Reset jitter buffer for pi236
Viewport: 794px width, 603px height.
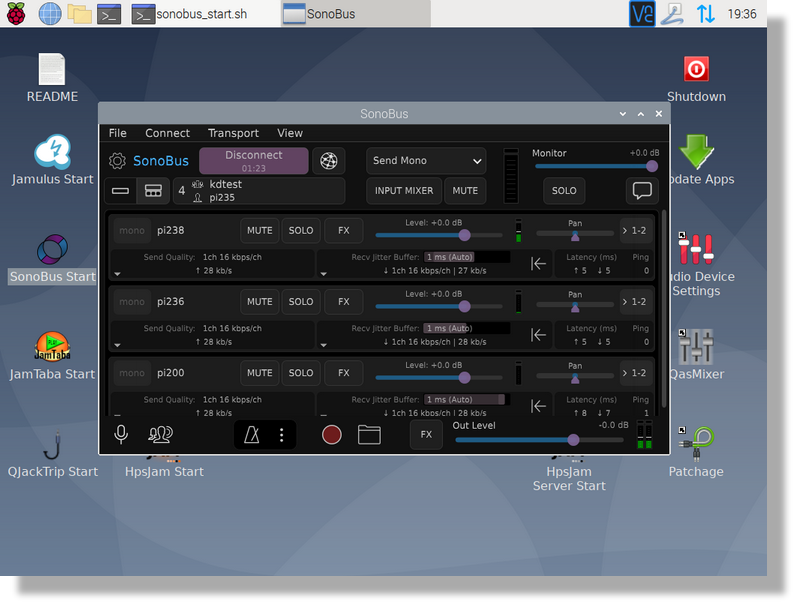[538, 335]
